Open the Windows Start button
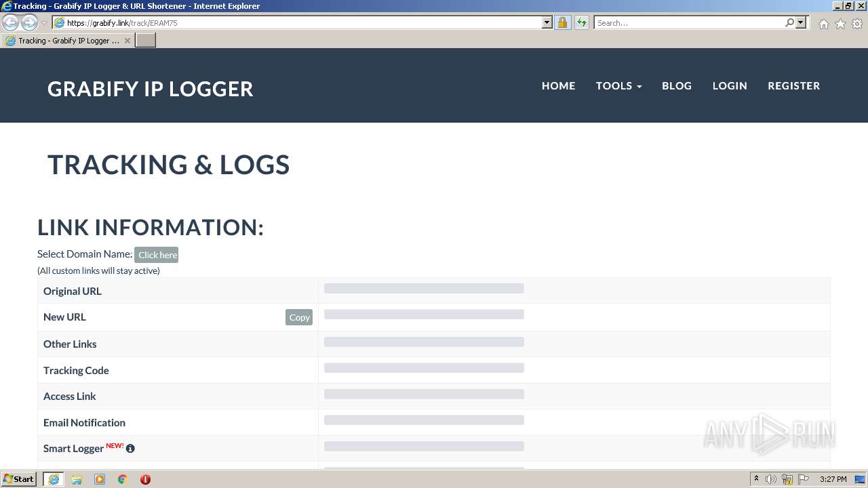868x488 pixels. click(x=19, y=479)
